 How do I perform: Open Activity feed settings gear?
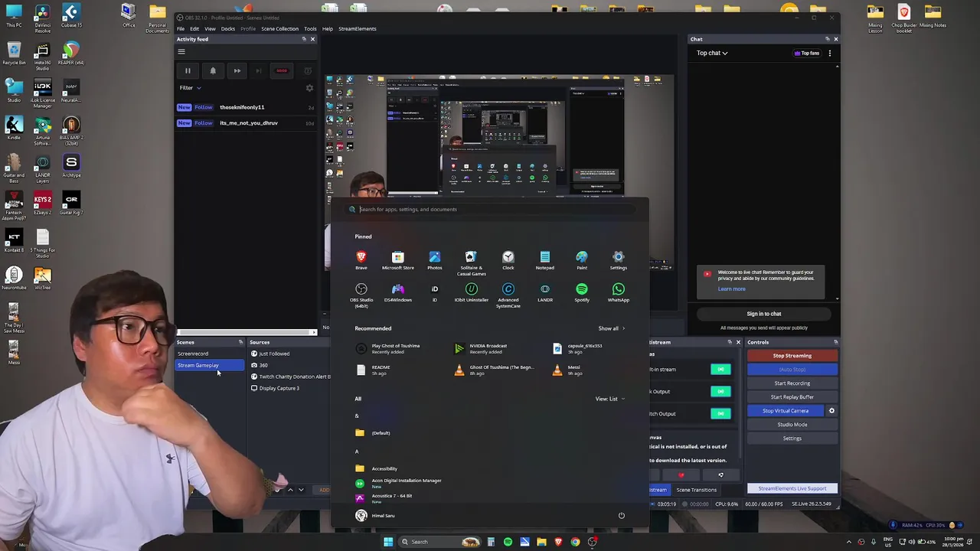[x=309, y=88]
